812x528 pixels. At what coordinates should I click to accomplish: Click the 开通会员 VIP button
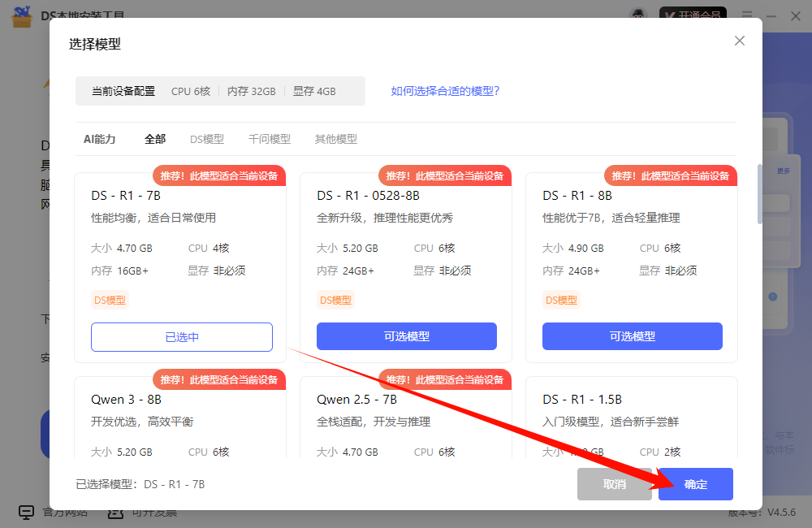(x=691, y=15)
